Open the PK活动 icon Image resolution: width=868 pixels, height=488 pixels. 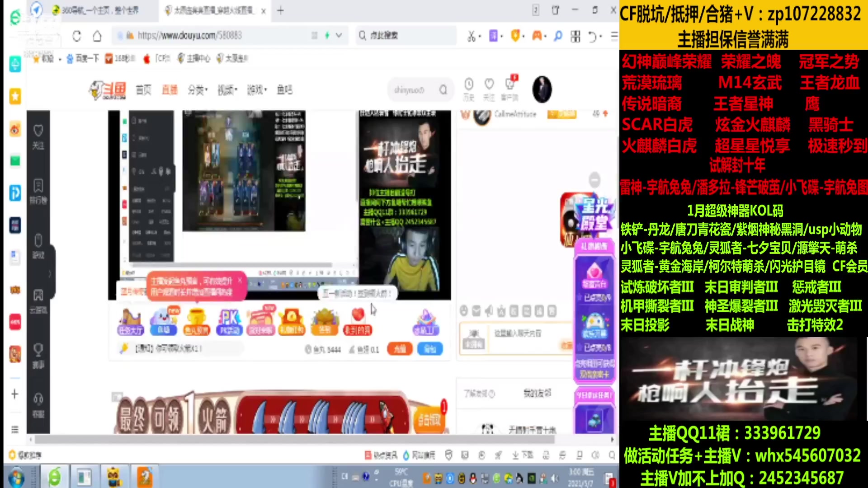tap(229, 322)
